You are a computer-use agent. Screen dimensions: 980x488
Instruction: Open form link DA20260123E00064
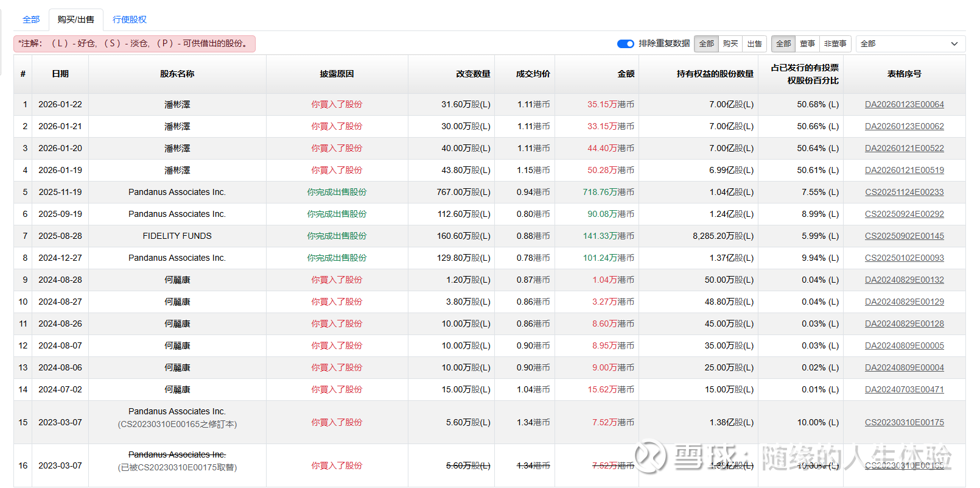click(x=904, y=105)
